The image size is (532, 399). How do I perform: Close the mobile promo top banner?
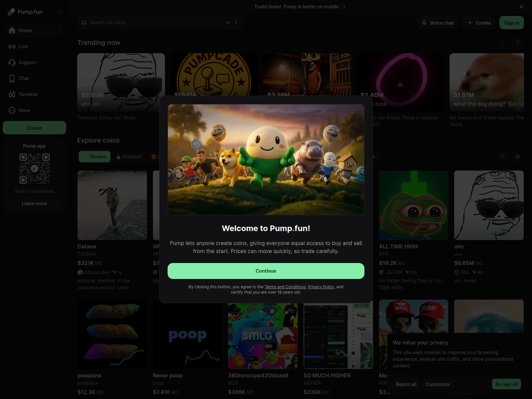click(521, 7)
